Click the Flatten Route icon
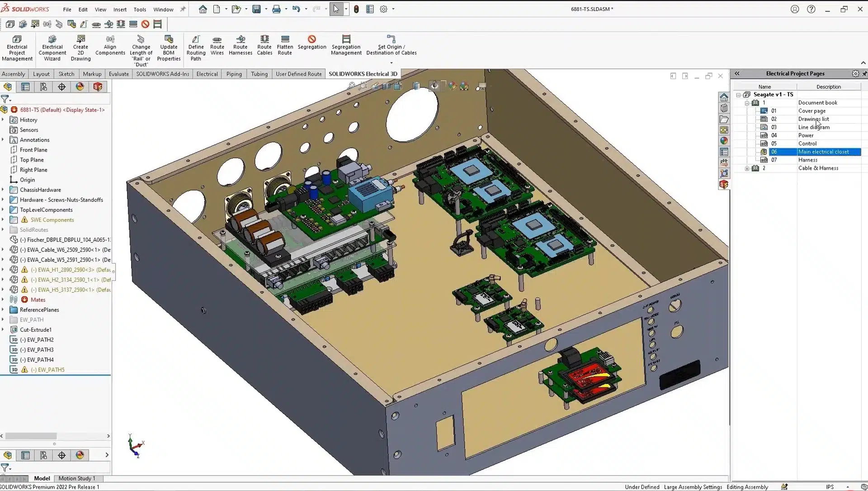 (285, 45)
